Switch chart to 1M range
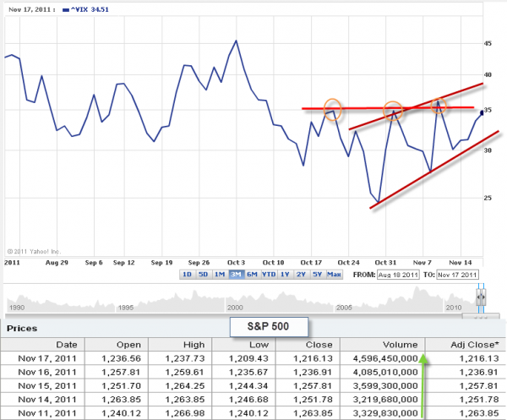 pos(219,275)
